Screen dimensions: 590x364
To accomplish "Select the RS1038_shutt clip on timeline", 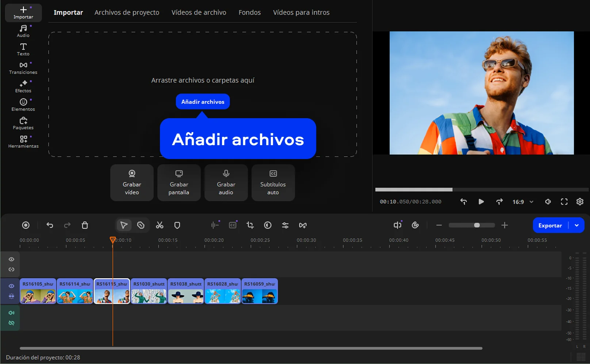I will click(x=186, y=291).
